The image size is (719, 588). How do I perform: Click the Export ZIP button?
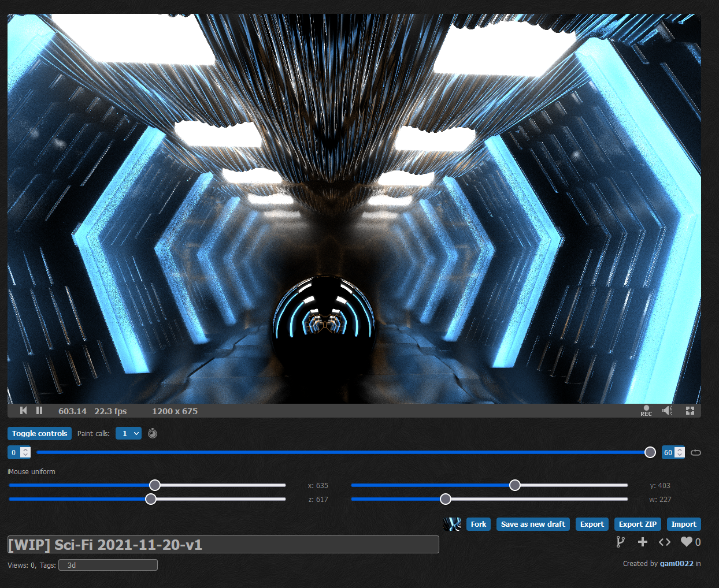[x=638, y=524]
